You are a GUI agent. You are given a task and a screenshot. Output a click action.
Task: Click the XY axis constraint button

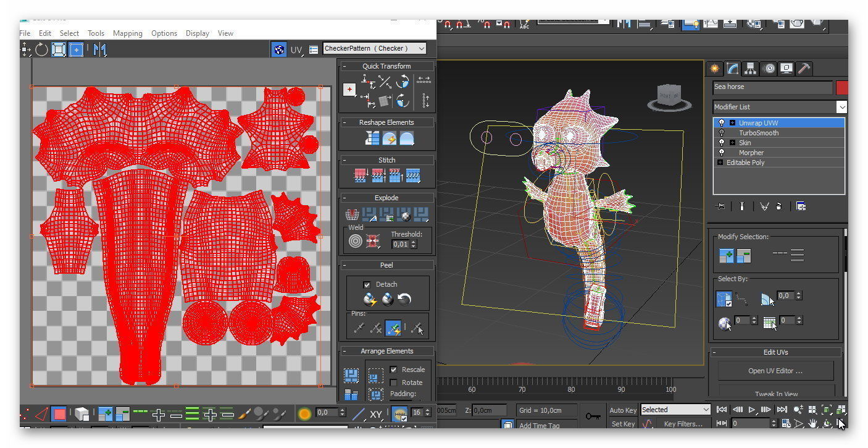[x=376, y=415]
